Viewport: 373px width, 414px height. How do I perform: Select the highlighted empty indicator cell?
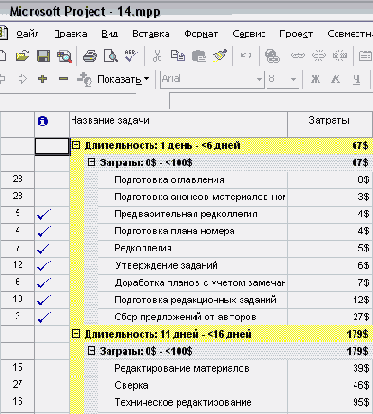(x=52, y=146)
